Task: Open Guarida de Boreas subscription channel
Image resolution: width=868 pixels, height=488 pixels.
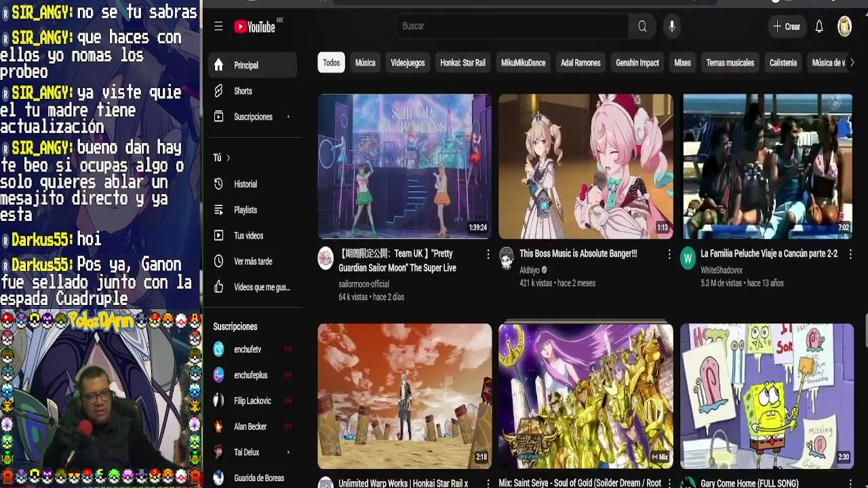Action: [x=252, y=479]
